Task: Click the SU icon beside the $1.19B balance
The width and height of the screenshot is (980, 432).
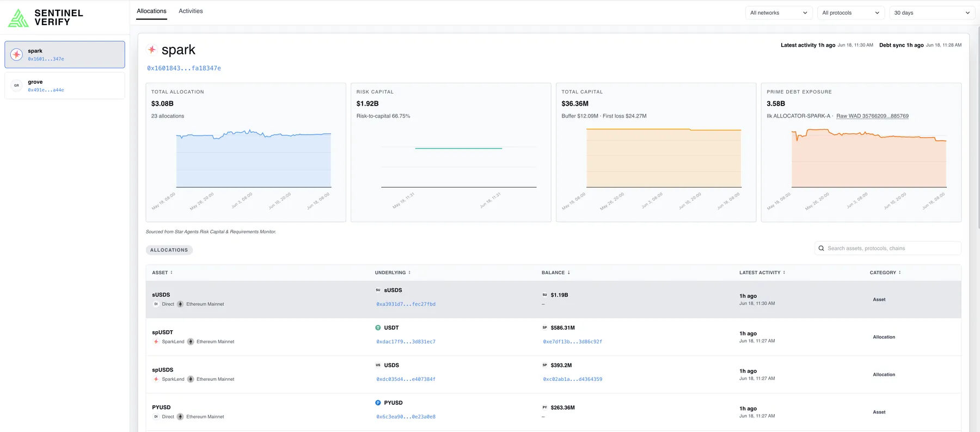Action: click(x=544, y=295)
